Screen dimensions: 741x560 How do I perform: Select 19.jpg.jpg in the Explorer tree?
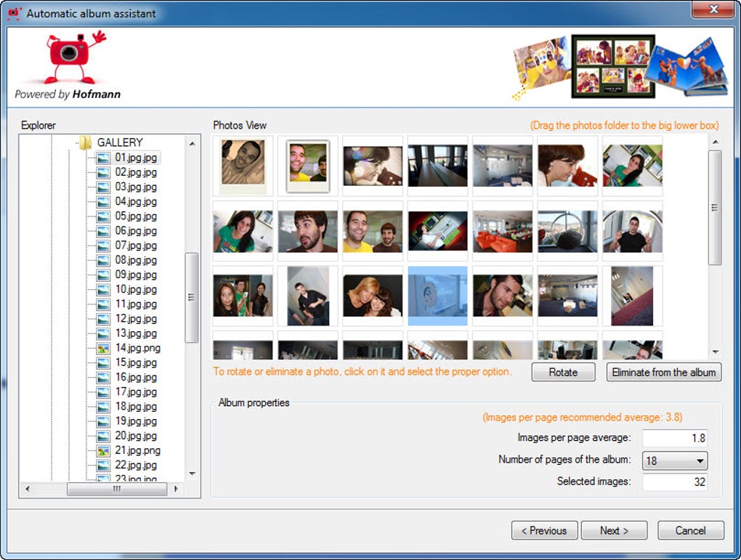point(136,421)
